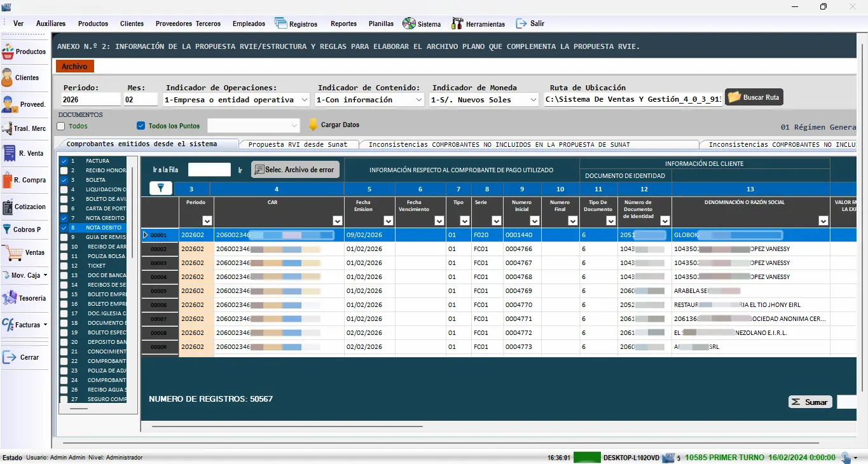The width and height of the screenshot is (868, 464).
Task: Click the blue filter funnel icon
Action: pyautogui.click(x=160, y=188)
